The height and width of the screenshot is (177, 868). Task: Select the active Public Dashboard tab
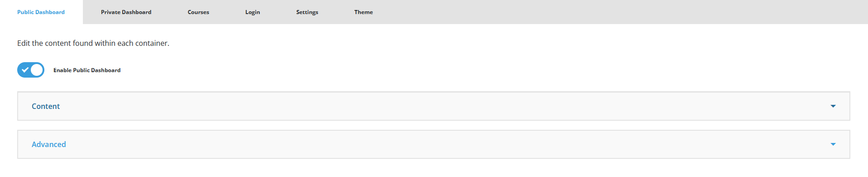(41, 12)
